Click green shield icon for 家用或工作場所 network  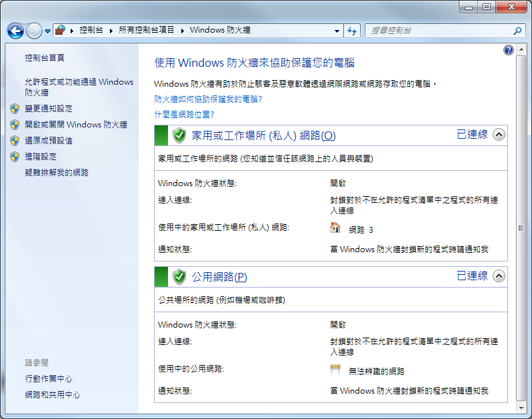[x=179, y=135]
